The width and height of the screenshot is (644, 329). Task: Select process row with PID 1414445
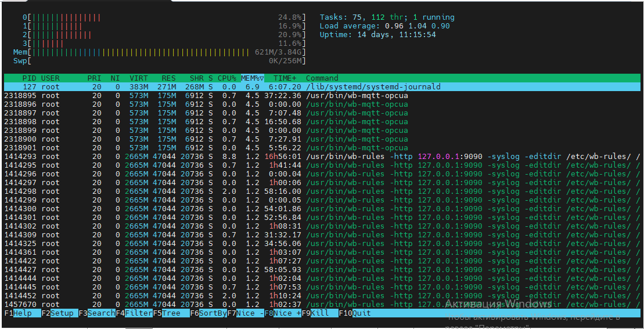(x=322, y=287)
